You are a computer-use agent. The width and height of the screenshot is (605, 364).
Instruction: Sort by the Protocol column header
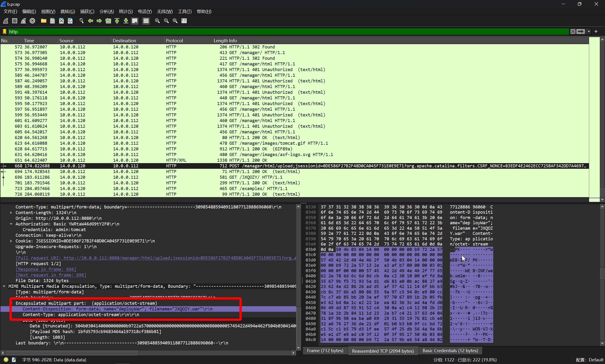pyautogui.click(x=188, y=41)
